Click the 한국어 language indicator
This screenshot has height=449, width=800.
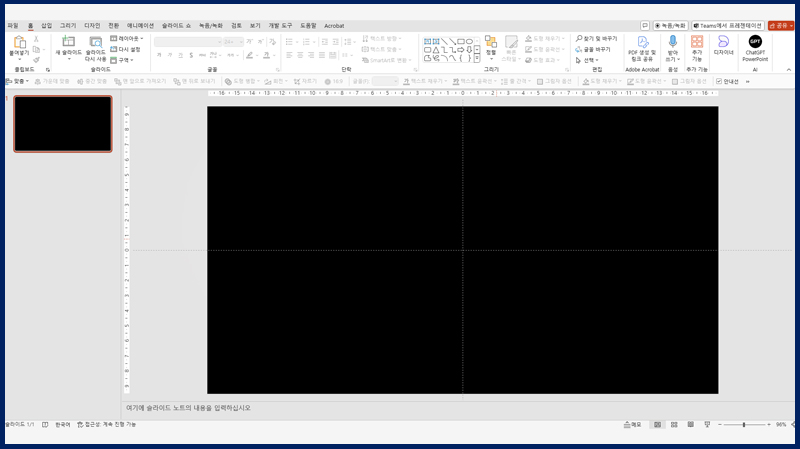pyautogui.click(x=63, y=425)
